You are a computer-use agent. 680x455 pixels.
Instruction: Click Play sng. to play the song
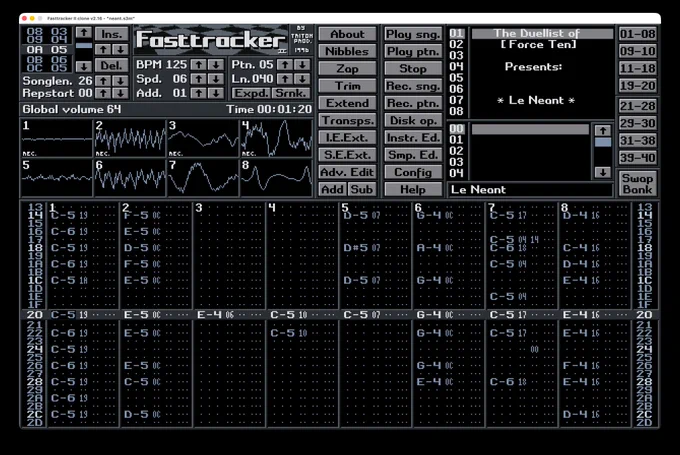pyautogui.click(x=413, y=34)
